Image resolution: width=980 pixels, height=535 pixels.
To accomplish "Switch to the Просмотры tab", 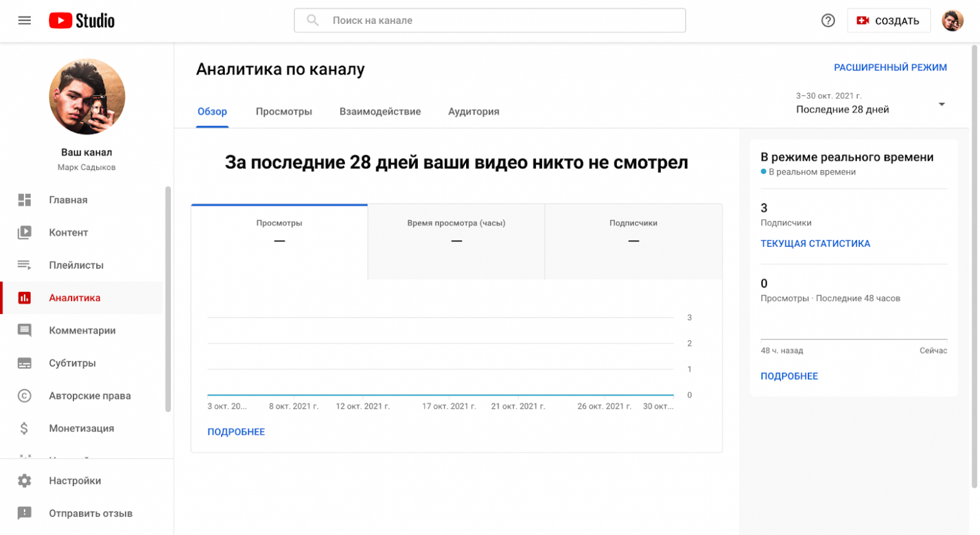I will 283,112.
